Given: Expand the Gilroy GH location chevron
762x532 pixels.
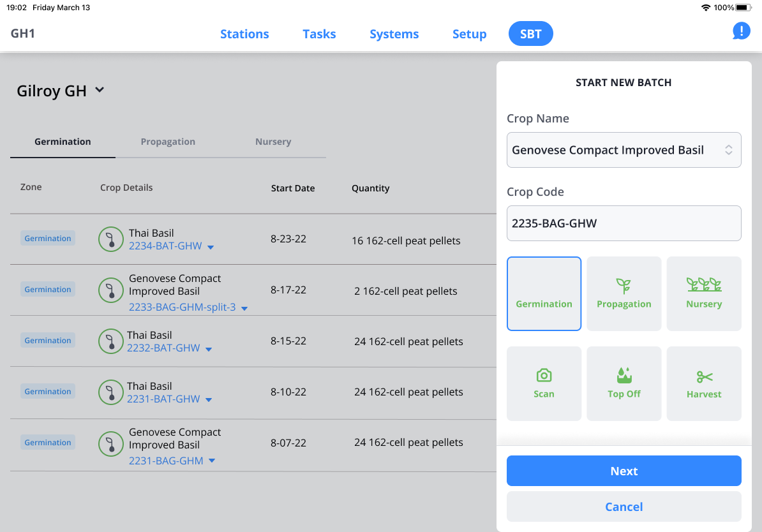Looking at the screenshot, I should click(100, 90).
